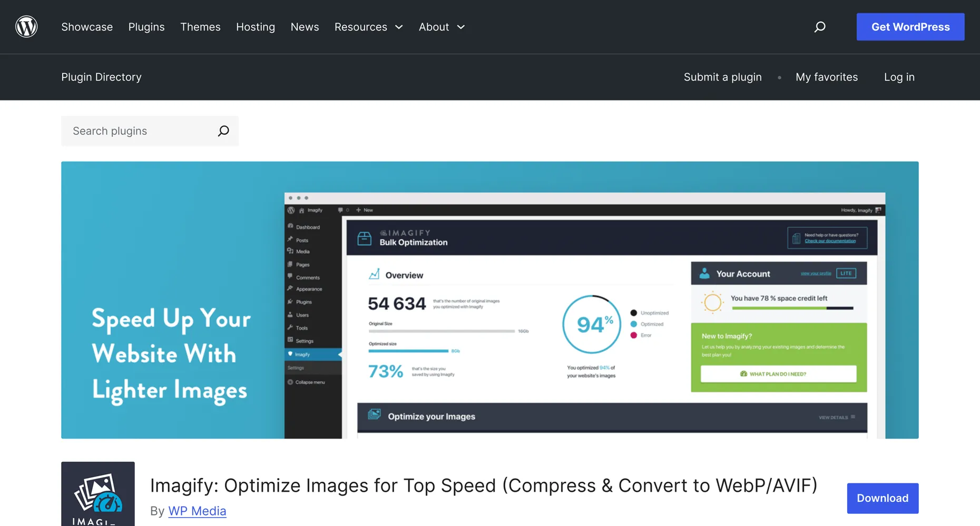Navigate to Hosting in top menu
Viewport: 980px width, 526px height.
click(256, 27)
